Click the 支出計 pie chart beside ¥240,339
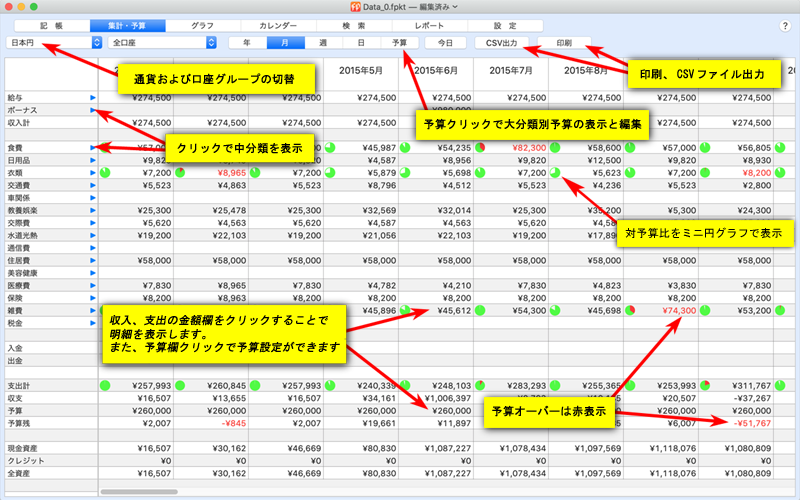800x500 pixels. [330, 385]
